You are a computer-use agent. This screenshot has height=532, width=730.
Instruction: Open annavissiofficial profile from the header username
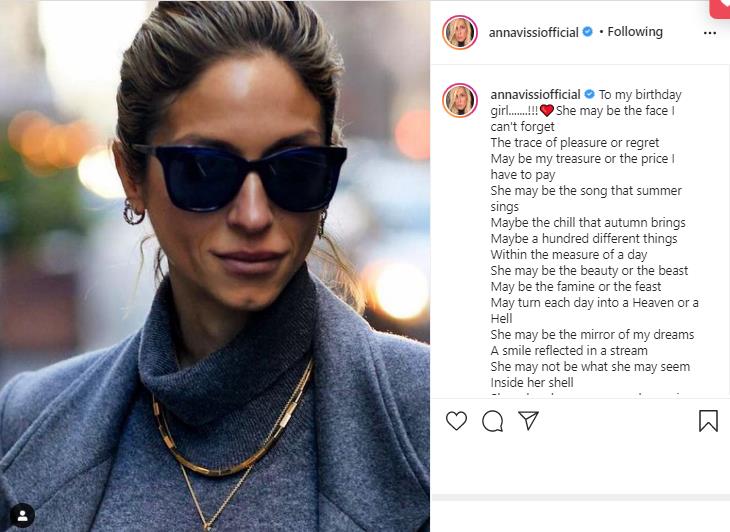coord(534,32)
